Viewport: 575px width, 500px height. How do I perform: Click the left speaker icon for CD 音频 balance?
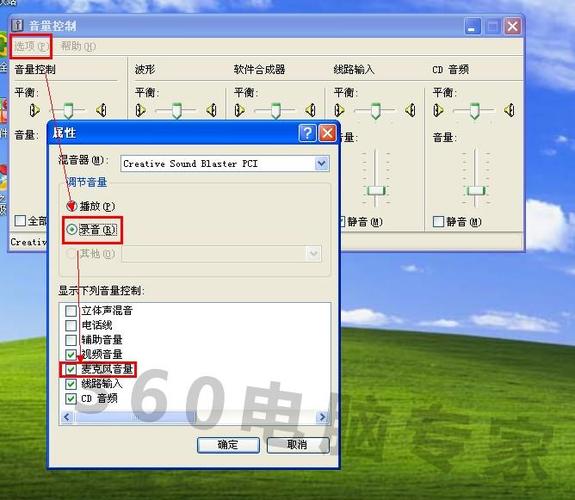pos(438,110)
